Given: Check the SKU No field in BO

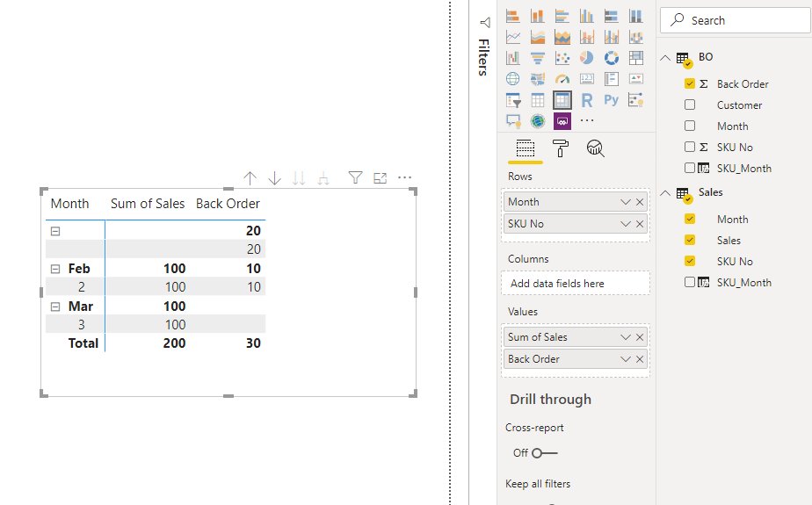Looking at the screenshot, I should tap(689, 147).
